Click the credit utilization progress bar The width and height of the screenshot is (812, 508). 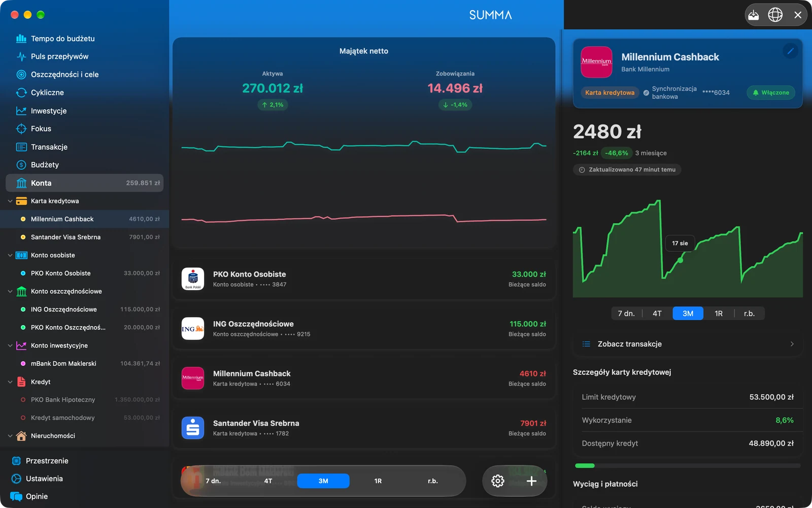[x=688, y=465]
